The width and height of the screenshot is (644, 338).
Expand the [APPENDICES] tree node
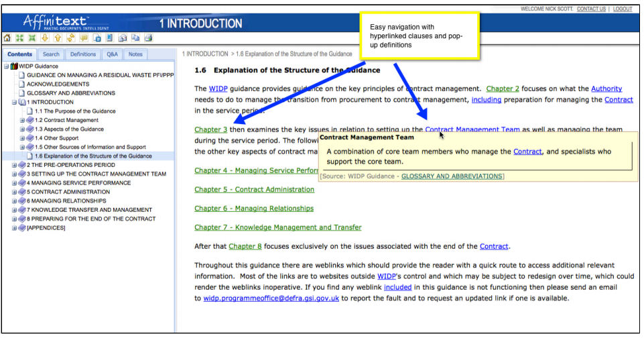[x=14, y=228]
